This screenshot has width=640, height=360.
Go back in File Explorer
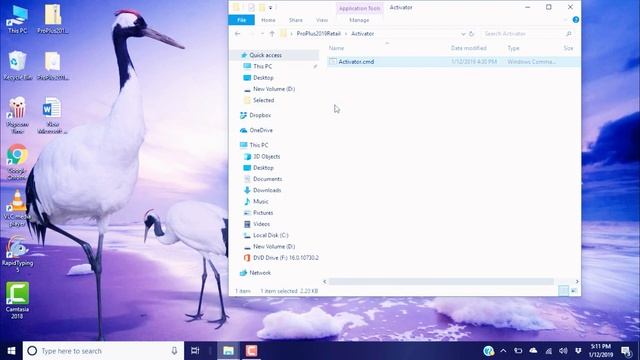[238, 34]
